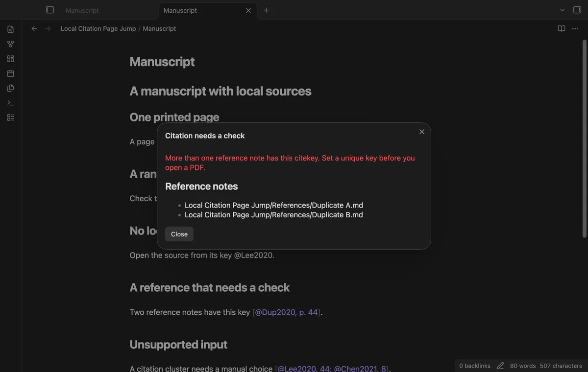This screenshot has width=588, height=372.
Task: Click the Manuscript page title
Action: 162,62
